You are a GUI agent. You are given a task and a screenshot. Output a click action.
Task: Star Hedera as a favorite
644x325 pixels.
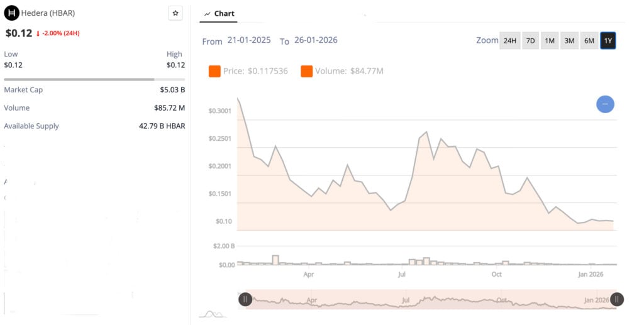pos(175,13)
